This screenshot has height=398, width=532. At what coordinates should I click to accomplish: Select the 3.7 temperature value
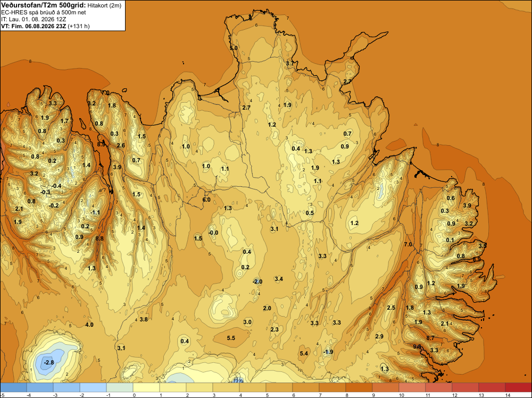290,63
